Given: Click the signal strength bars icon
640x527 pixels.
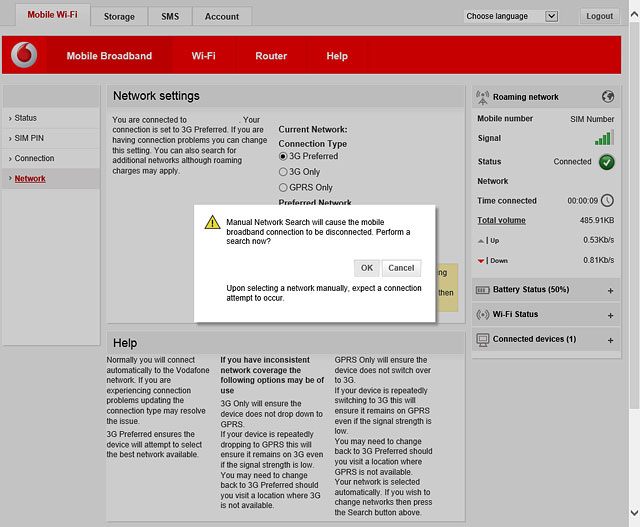Looking at the screenshot, I should click(604, 138).
